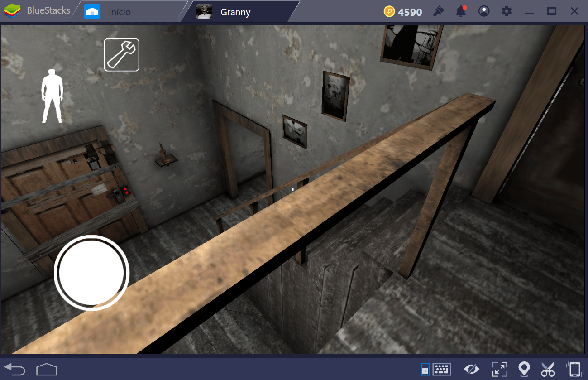Toggle the eye visibility icon
The height and width of the screenshot is (380, 588).
click(x=472, y=369)
